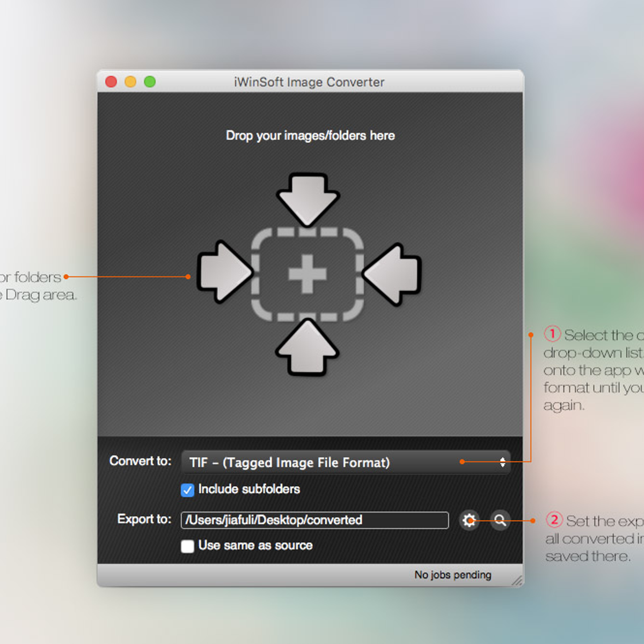This screenshot has width=644, height=644.
Task: Click the iWinSoft Image Converter title bar
Action: tap(310, 82)
